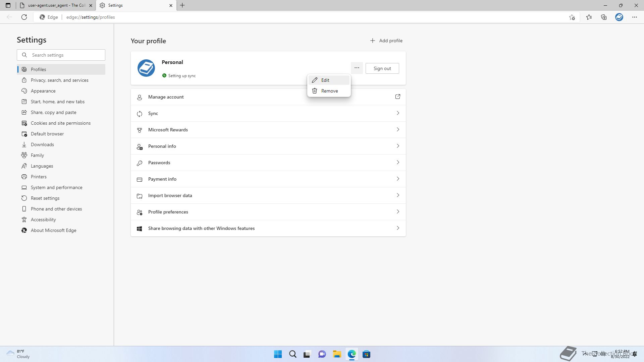Screen dimensions: 644x362
Task: Open the weather widget showing Cloudy
Action: pyautogui.click(x=18, y=354)
